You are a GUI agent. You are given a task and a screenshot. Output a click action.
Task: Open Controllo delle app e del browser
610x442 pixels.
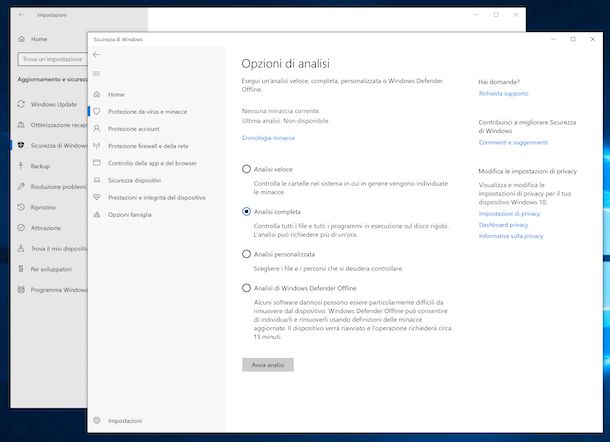tap(152, 163)
